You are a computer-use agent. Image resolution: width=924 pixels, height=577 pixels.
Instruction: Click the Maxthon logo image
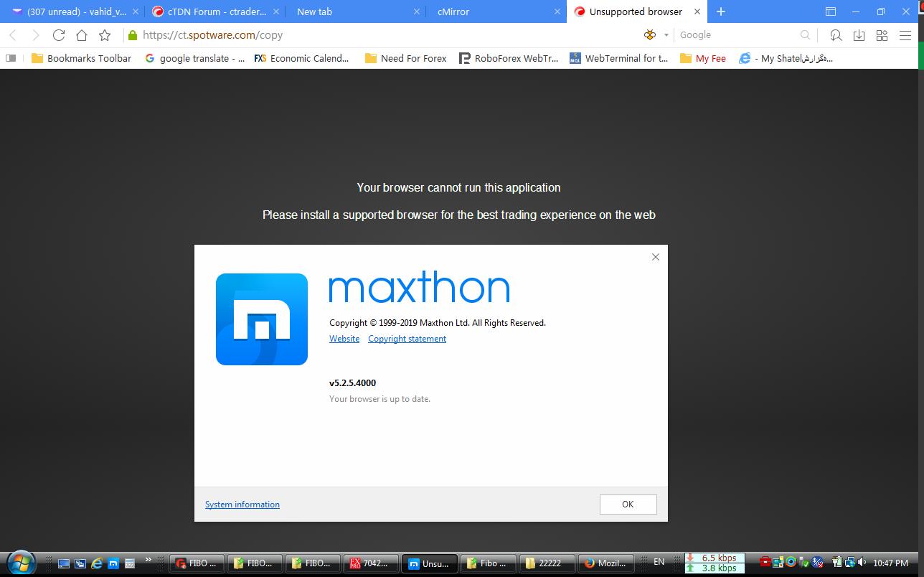[x=262, y=319]
